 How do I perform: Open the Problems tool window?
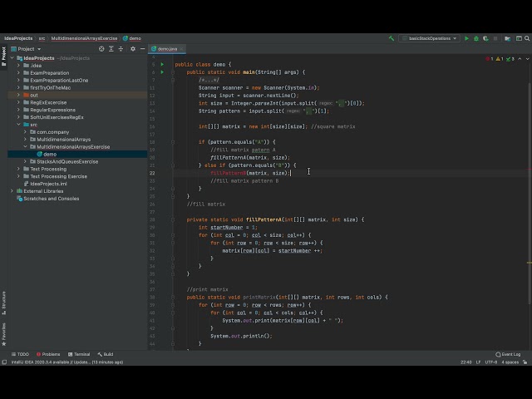48,354
